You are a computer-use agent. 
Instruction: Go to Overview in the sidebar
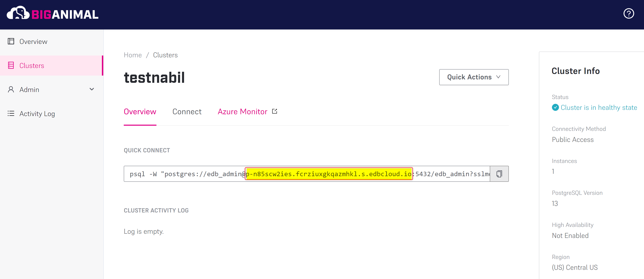pyautogui.click(x=52, y=41)
